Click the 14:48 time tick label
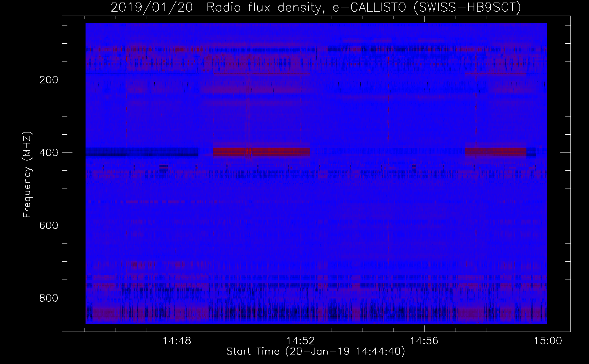 click(x=177, y=341)
